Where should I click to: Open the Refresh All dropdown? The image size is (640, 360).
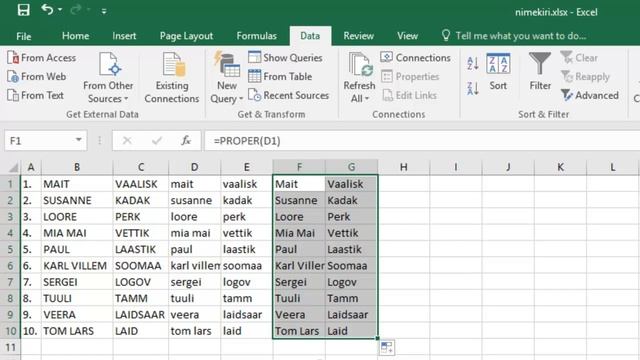pyautogui.click(x=359, y=98)
